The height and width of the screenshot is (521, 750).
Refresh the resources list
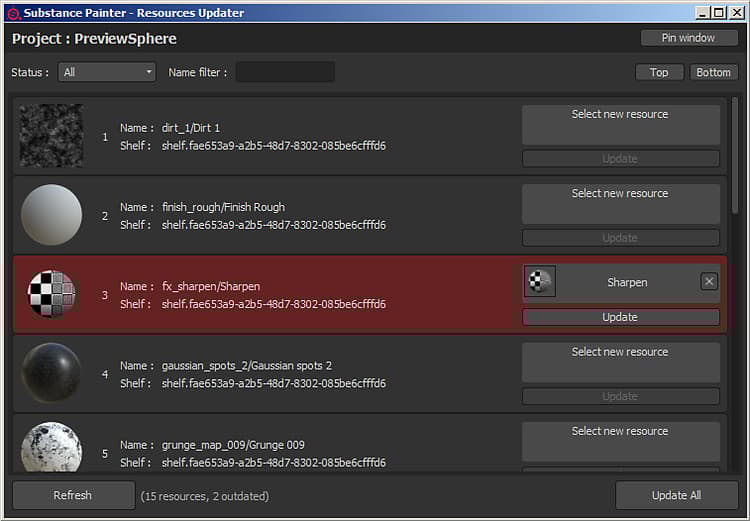(73, 495)
